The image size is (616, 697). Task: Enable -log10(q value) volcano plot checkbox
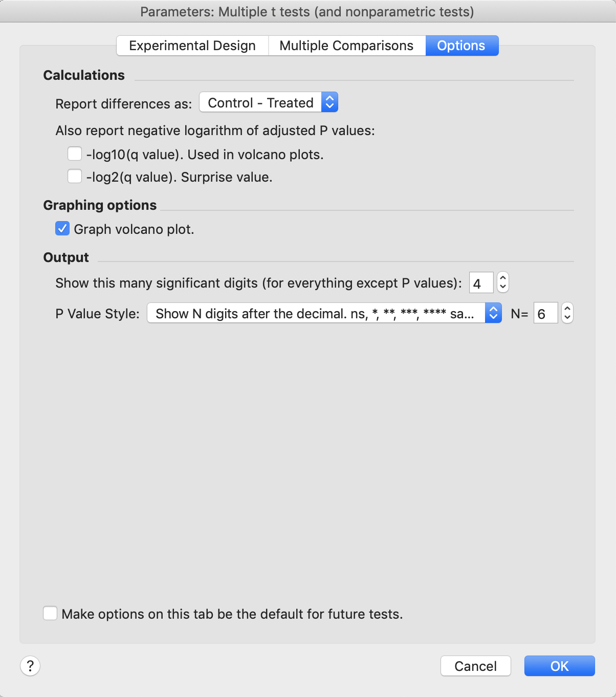pyautogui.click(x=75, y=154)
